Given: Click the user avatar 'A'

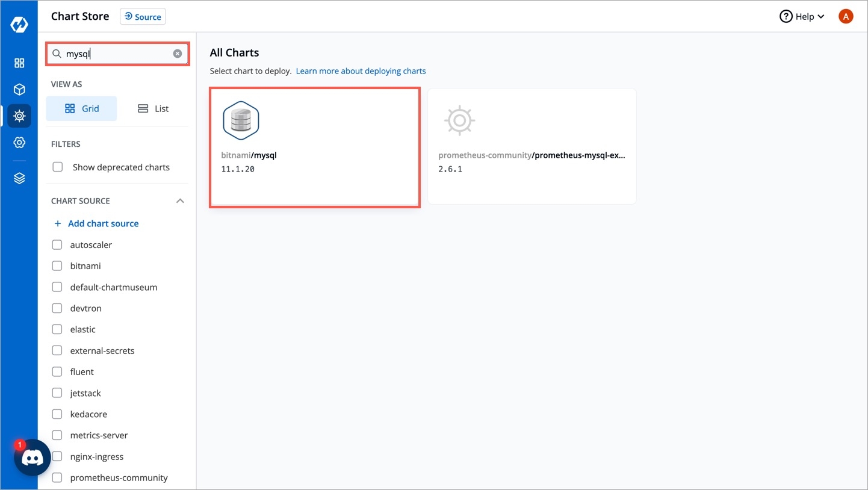Looking at the screenshot, I should 845,17.
